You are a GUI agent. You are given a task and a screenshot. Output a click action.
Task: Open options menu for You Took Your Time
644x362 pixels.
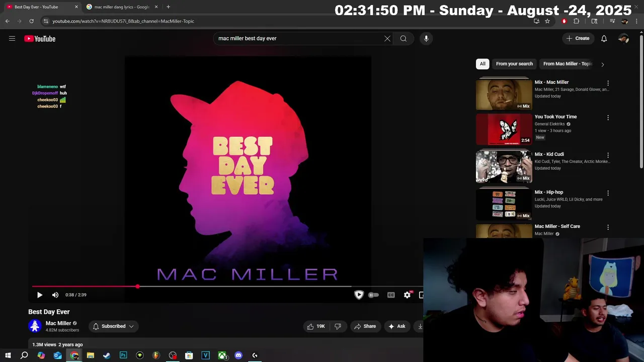608,118
